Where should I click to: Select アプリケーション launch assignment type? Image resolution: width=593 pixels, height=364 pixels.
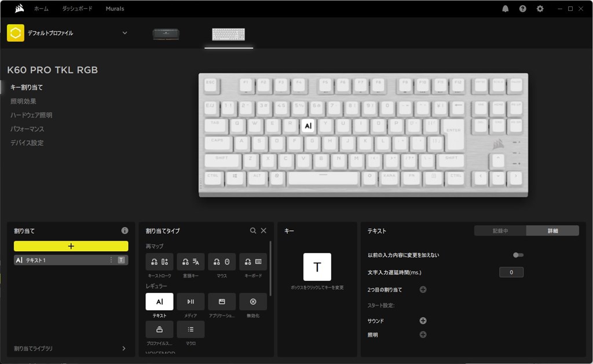click(x=222, y=302)
